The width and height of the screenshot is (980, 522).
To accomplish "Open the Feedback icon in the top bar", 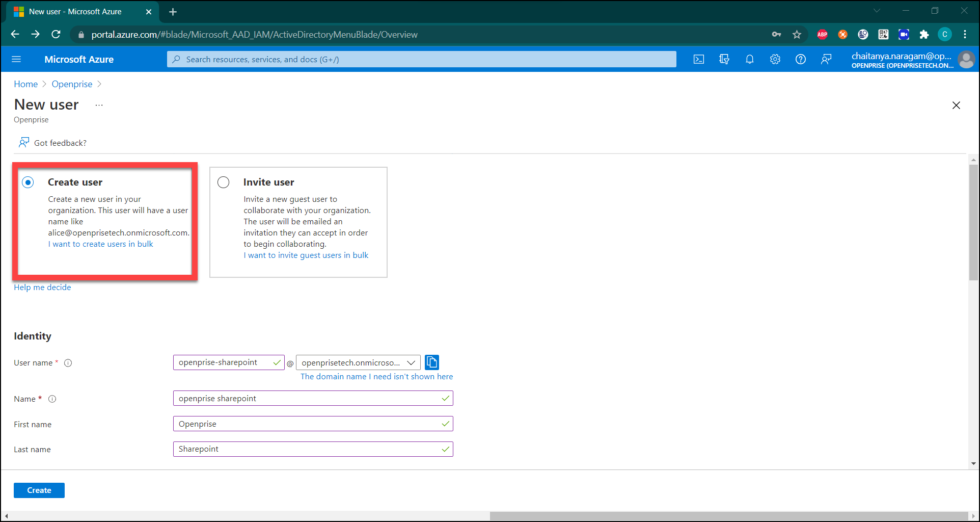I will (x=826, y=59).
